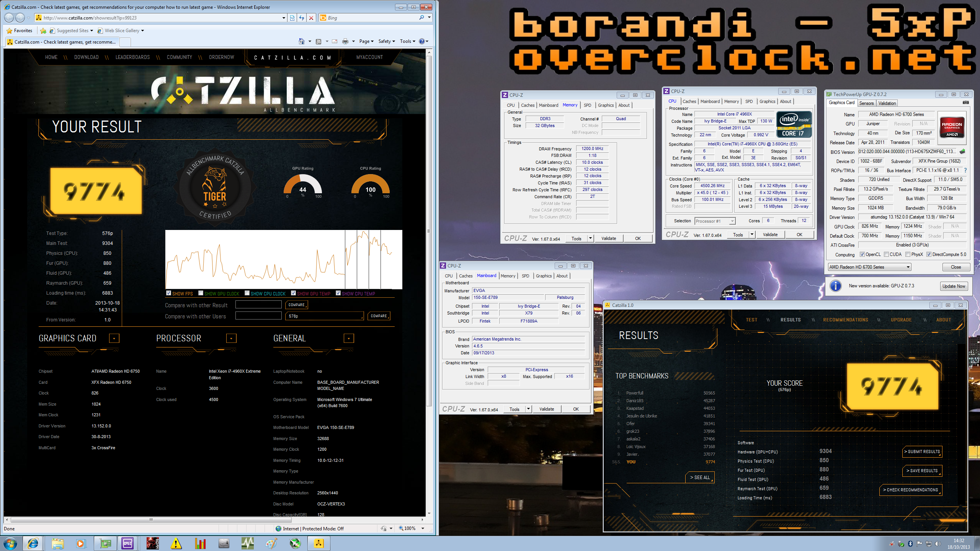
Task: Open IE Page menu
Action: click(x=366, y=41)
